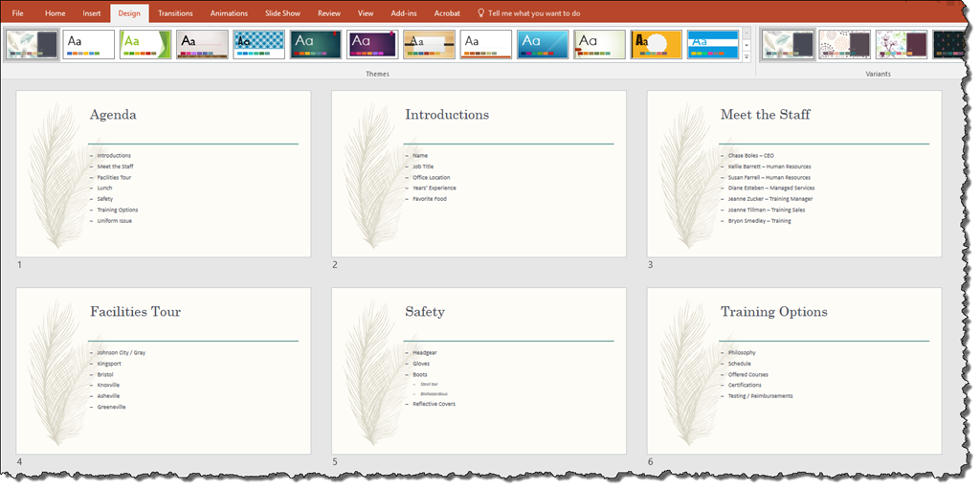The height and width of the screenshot is (490, 980).
Task: Open the File menu
Action: pos(17,13)
